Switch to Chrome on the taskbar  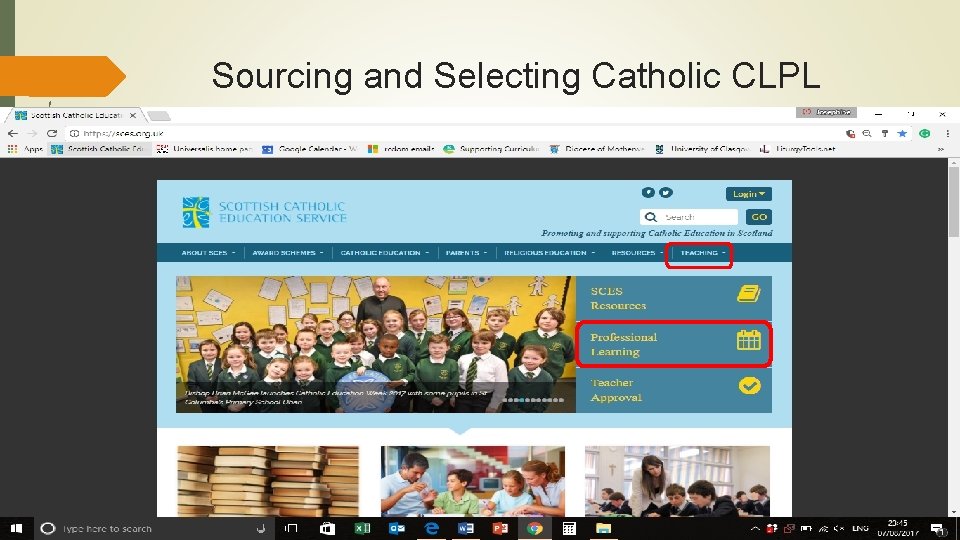(x=534, y=528)
